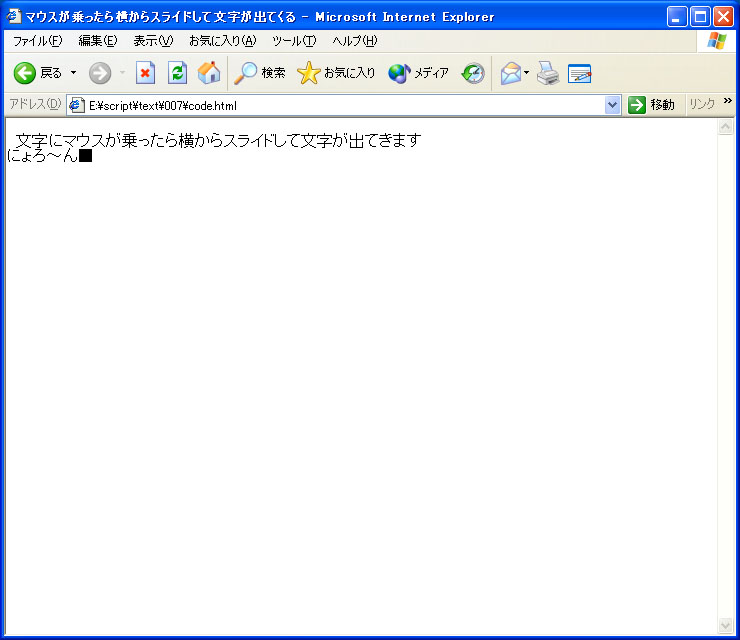Click the IE page icon in title bar
This screenshot has height=640, width=740.
14,17
